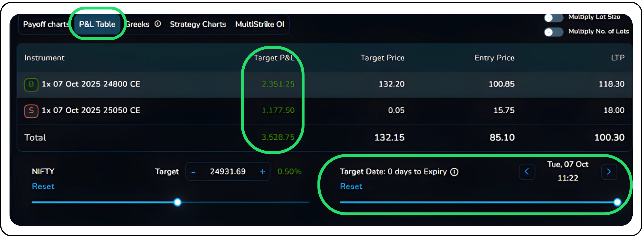Open the Payoff charts tab
The image size is (644, 240).
coord(46,24)
